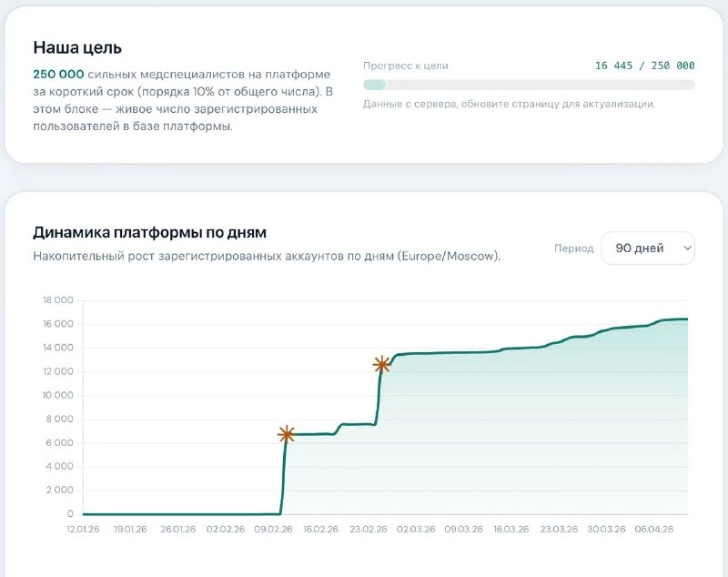This screenshot has width=728, height=577.
Task: Click the progress bar toward the goal
Action: click(x=529, y=85)
